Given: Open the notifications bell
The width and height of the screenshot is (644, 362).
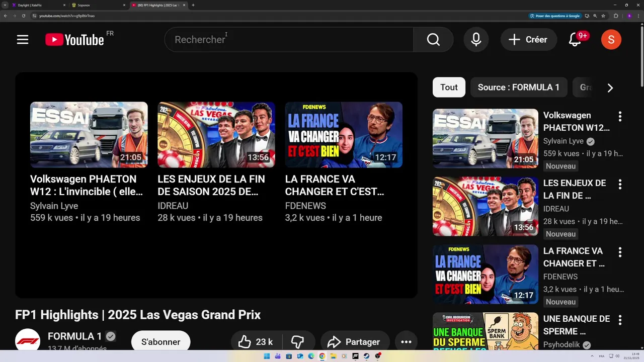Looking at the screenshot, I should 575,40.
